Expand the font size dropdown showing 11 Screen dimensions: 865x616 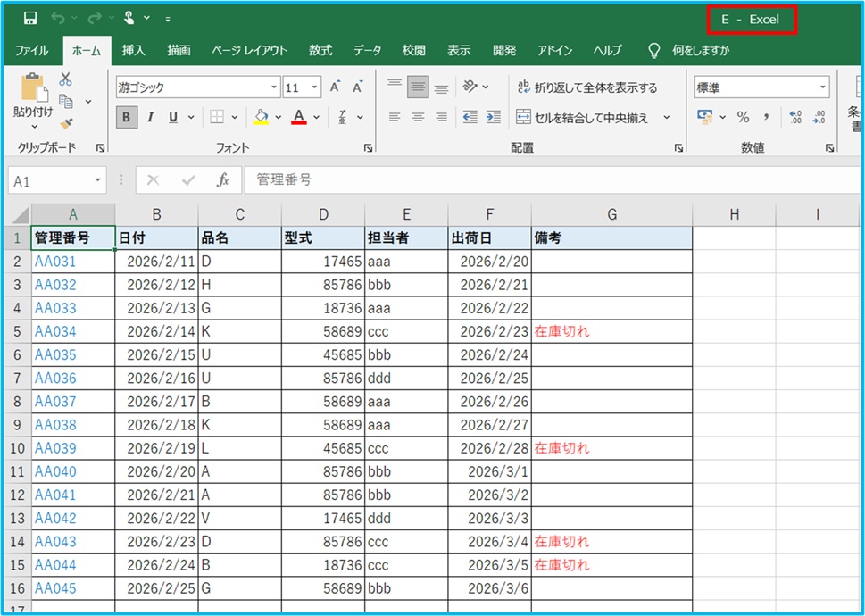[x=314, y=87]
